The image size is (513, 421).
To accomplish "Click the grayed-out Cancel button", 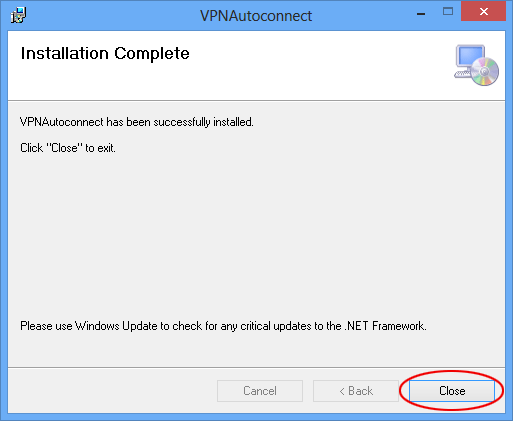I will (260, 391).
